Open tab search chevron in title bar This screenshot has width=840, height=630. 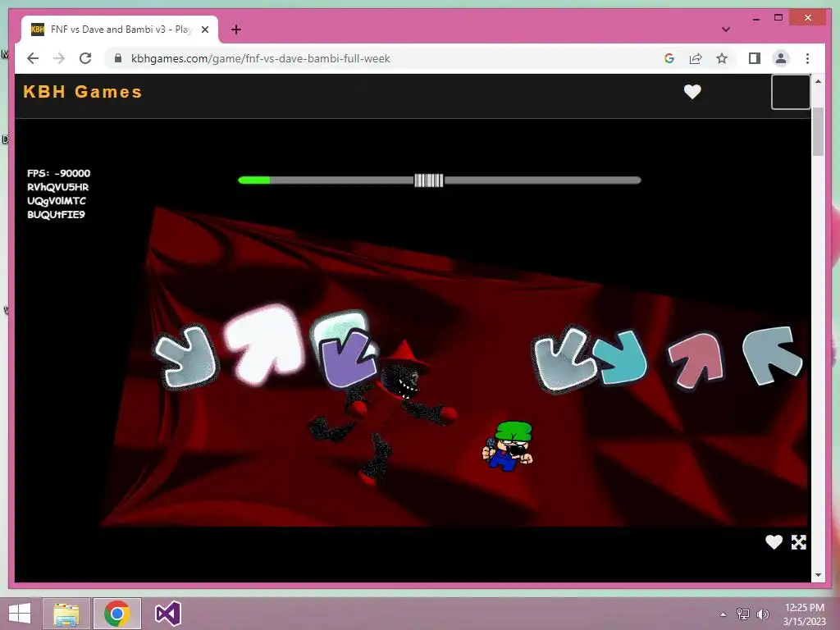[726, 30]
